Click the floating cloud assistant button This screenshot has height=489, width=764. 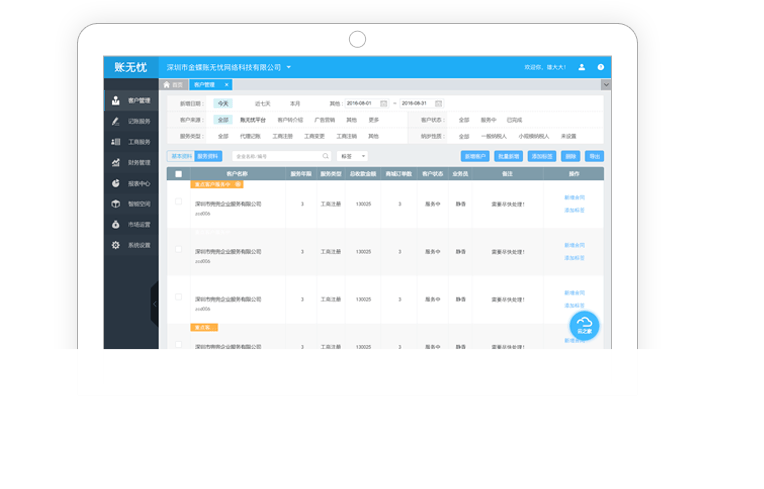coord(584,326)
